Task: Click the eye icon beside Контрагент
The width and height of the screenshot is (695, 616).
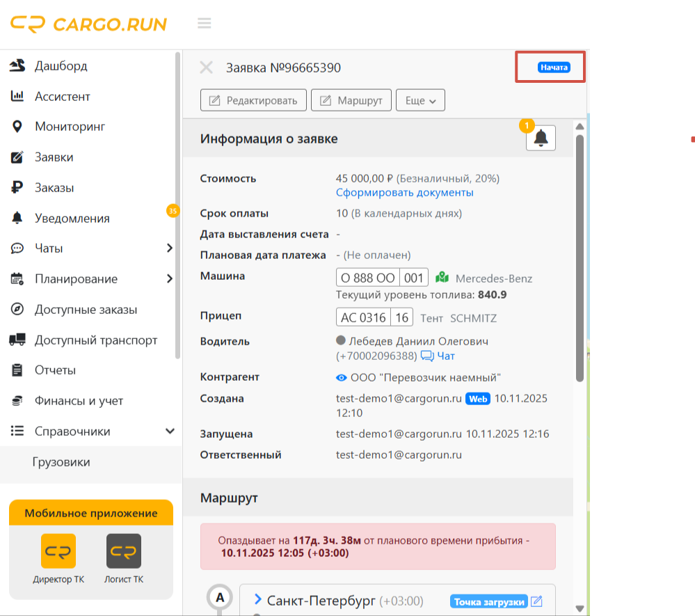Action: tap(342, 378)
